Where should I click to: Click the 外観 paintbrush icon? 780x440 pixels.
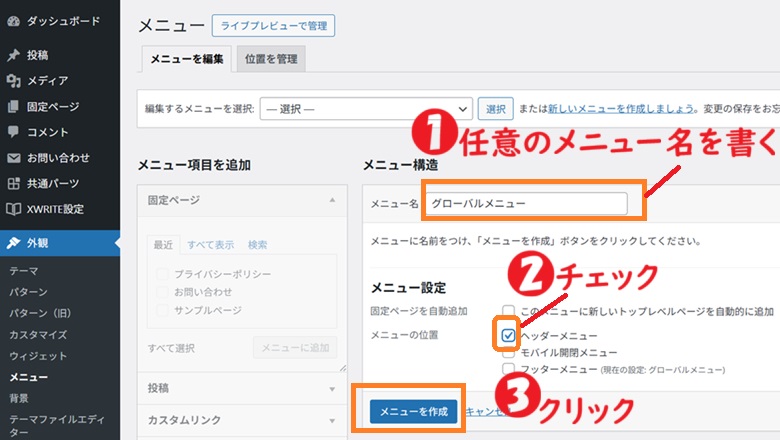(x=13, y=243)
